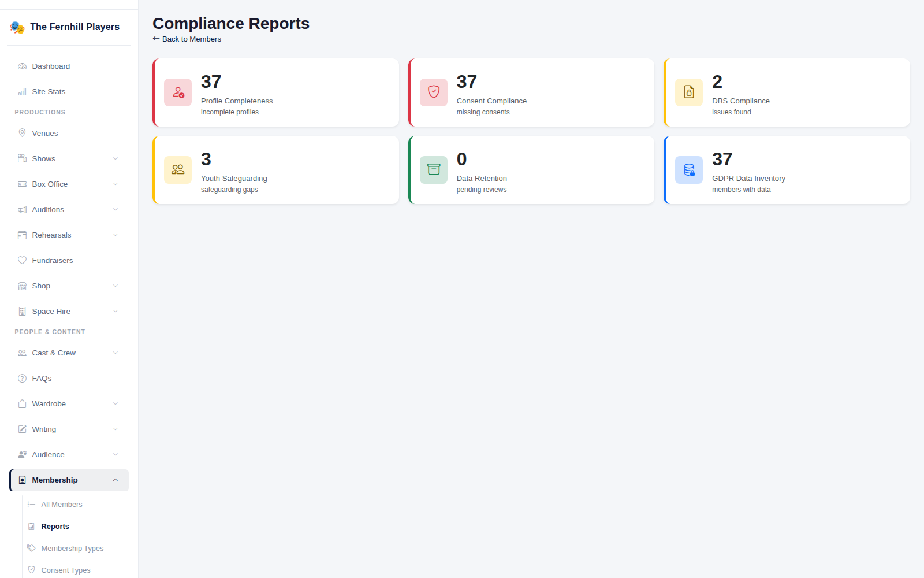Click the Box Office ticket icon
924x578 pixels.
click(23, 184)
